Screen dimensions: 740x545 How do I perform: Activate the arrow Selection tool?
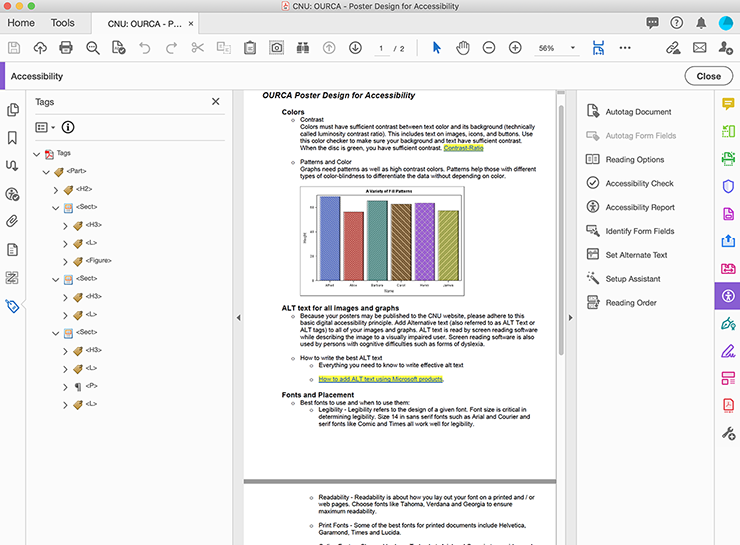436,47
